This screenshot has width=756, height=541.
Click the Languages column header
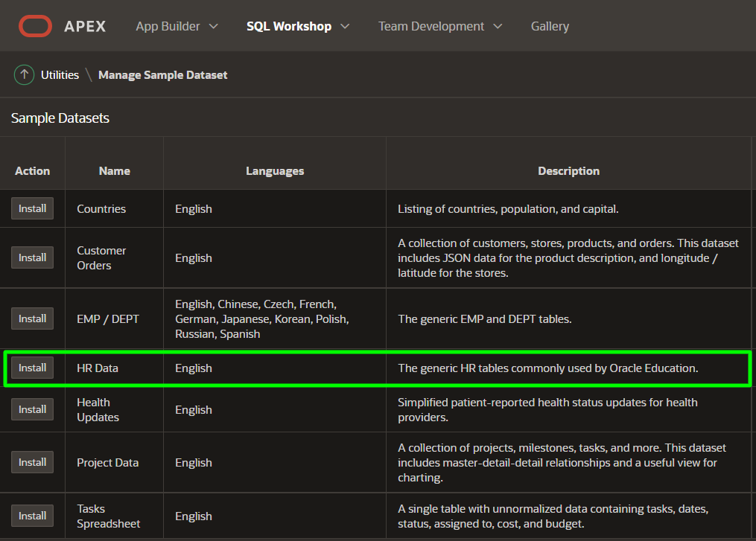275,171
